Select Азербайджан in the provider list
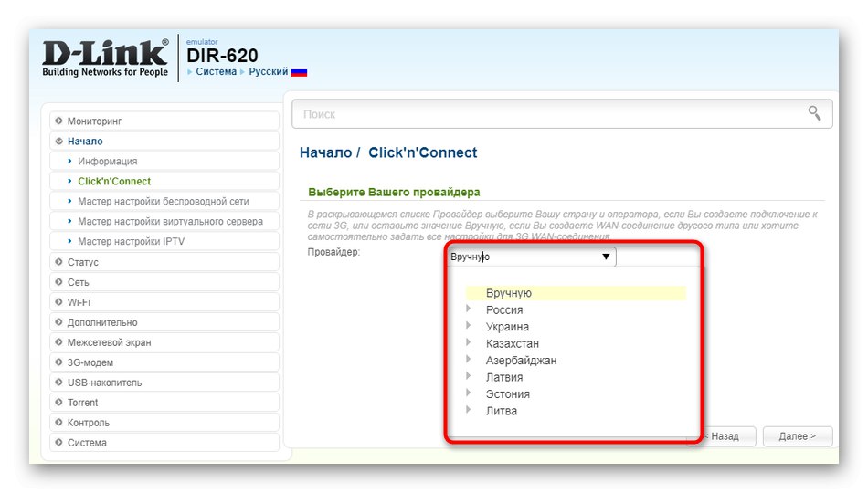Screen dimensions: 868x493 pos(521,361)
